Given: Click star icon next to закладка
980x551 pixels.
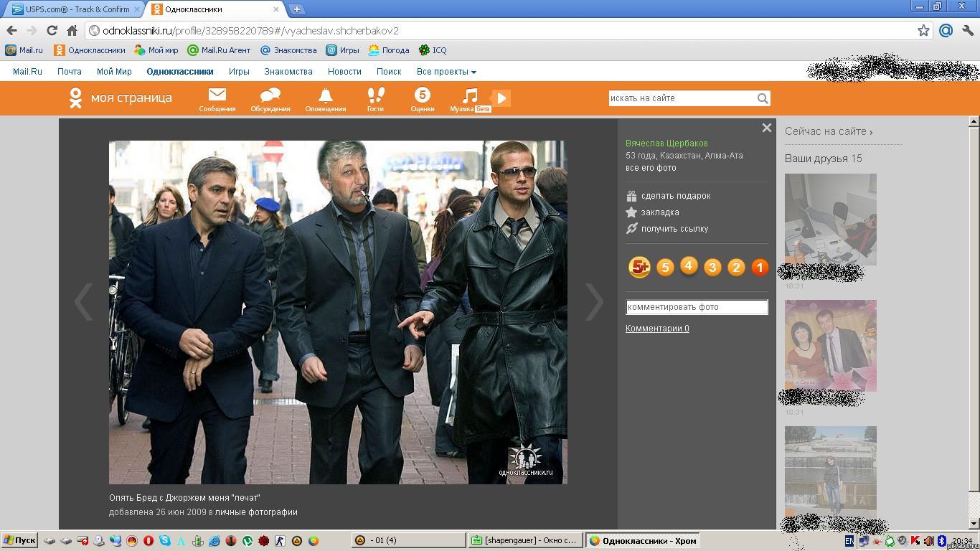Looking at the screenshot, I should [x=631, y=212].
